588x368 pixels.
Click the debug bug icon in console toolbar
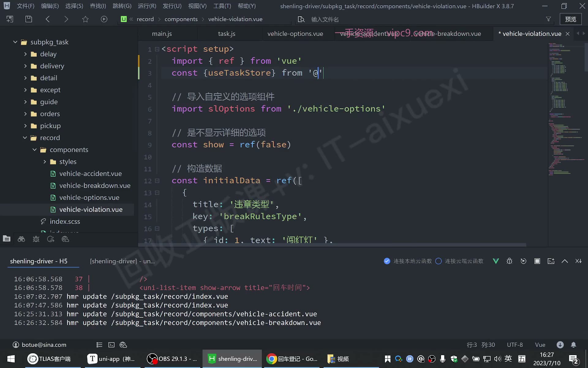[x=510, y=261]
